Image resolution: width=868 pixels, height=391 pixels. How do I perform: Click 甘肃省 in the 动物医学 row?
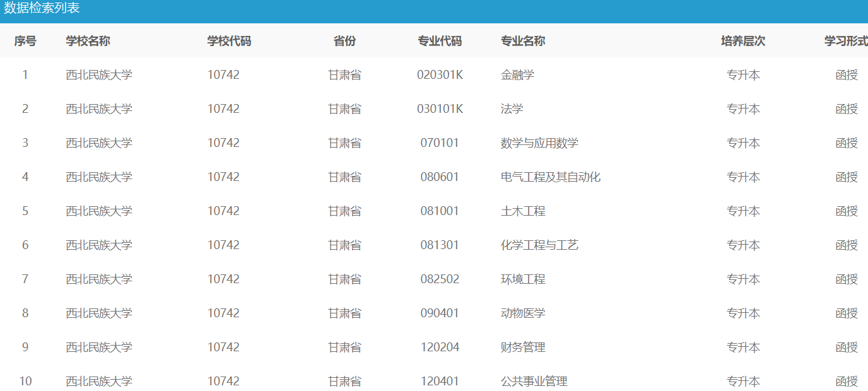coord(344,313)
